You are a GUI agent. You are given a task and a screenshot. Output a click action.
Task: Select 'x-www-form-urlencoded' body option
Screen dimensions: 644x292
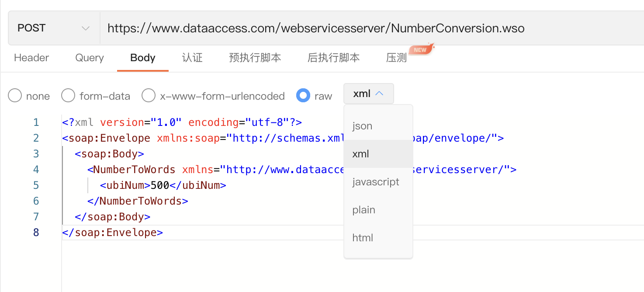149,95
